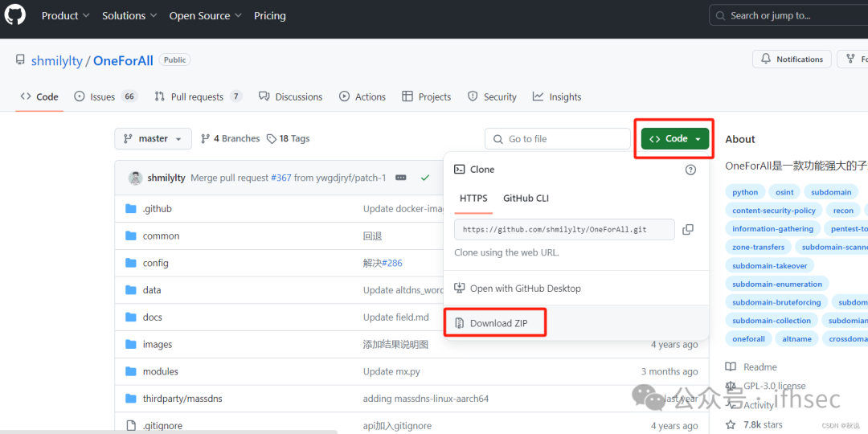Image resolution: width=868 pixels, height=434 pixels.
Task: Open the Actions tab
Action: pyautogui.click(x=362, y=97)
